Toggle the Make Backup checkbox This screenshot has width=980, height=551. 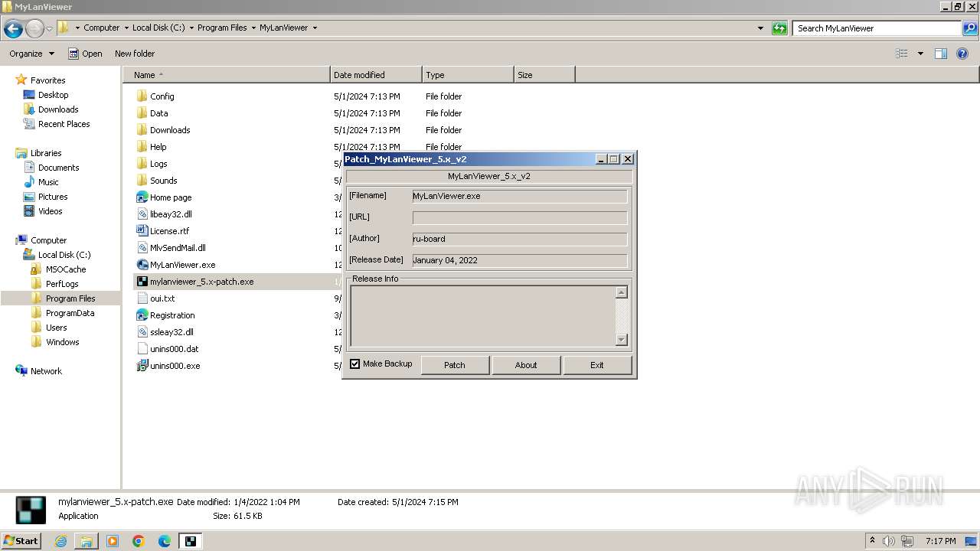[355, 364]
